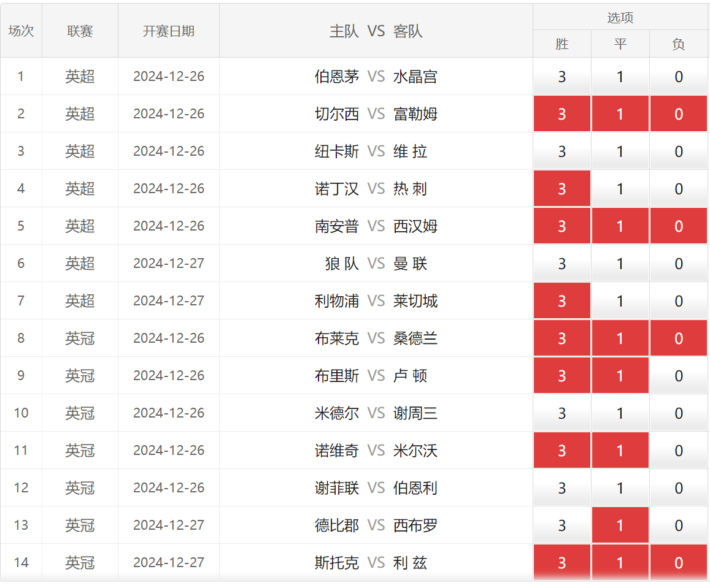The image size is (710, 588).
Task: Select win (3) for 伯恩茅 vs 水晶宫
Action: click(562, 77)
